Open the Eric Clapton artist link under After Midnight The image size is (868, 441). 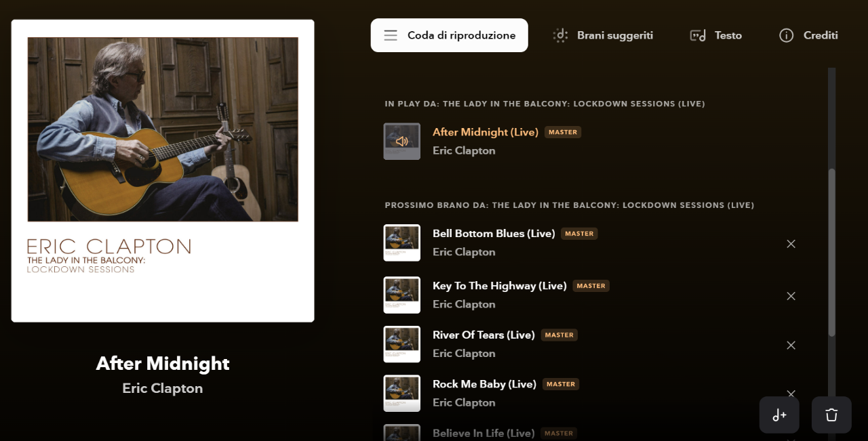pyautogui.click(x=163, y=388)
